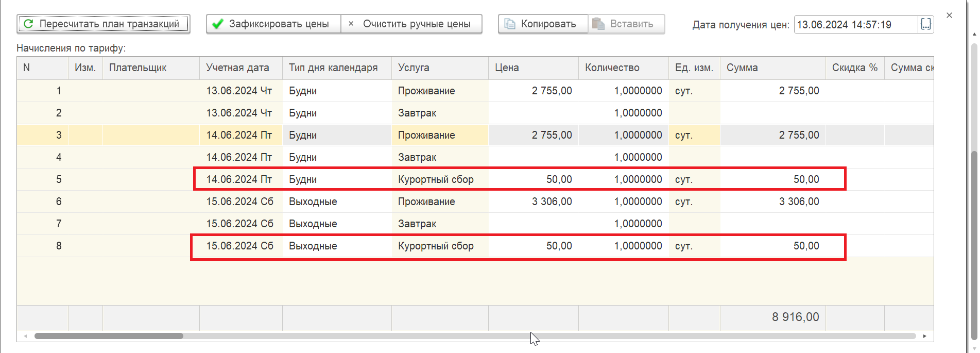980x353 pixels.
Task: Click sum 2 755,00 in row 1
Action: click(773, 91)
